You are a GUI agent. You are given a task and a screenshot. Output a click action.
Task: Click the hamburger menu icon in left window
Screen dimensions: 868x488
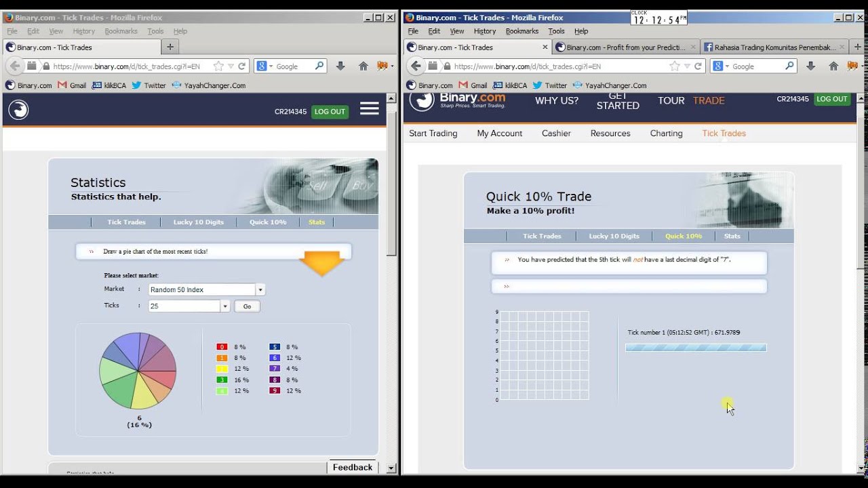(370, 108)
